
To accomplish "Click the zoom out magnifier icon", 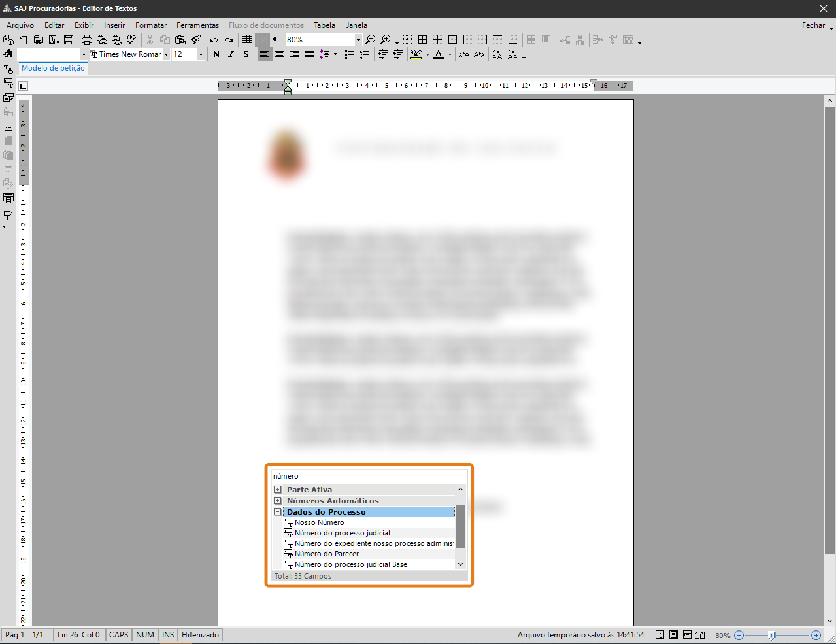I will point(371,40).
